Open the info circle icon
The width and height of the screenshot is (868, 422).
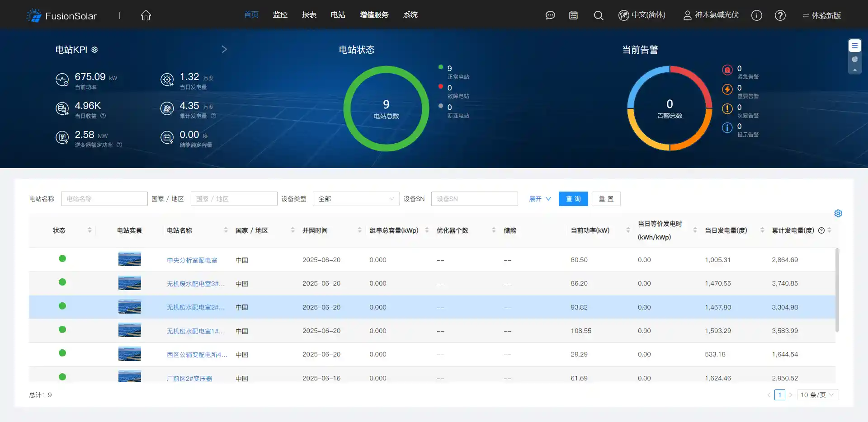[x=756, y=15]
